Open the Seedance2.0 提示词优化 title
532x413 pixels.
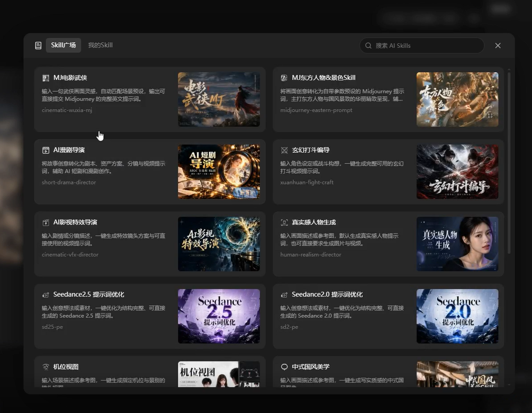click(x=327, y=295)
